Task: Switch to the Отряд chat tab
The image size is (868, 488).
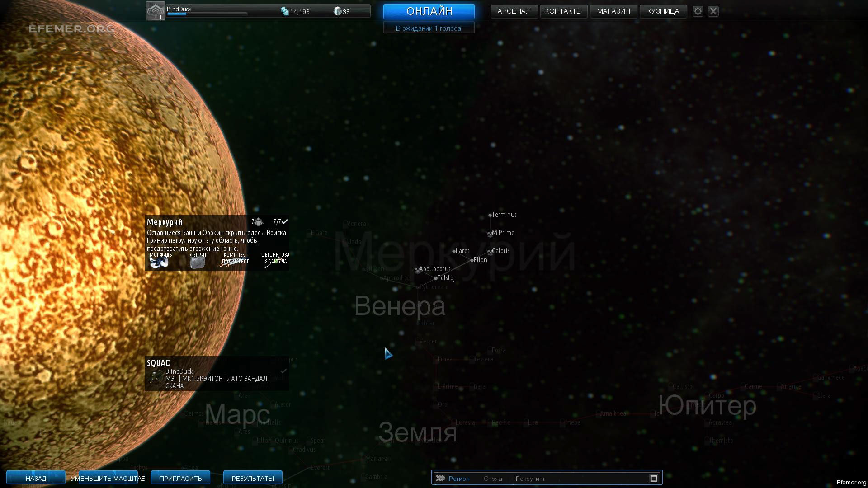Action: coord(493,479)
